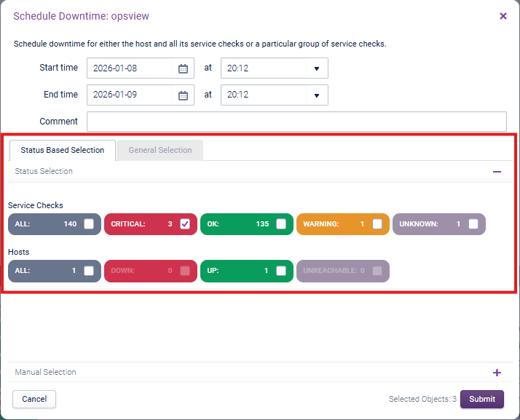This screenshot has height=420, width=520.
Task: Open the Start time hour dropdown
Action: click(316, 68)
